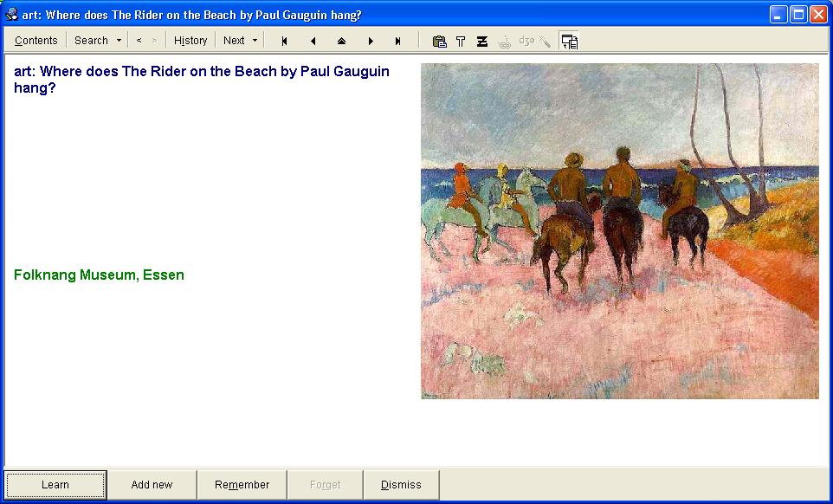The image size is (833, 504).
Task: Go to the first element arrow
Action: [x=284, y=41]
